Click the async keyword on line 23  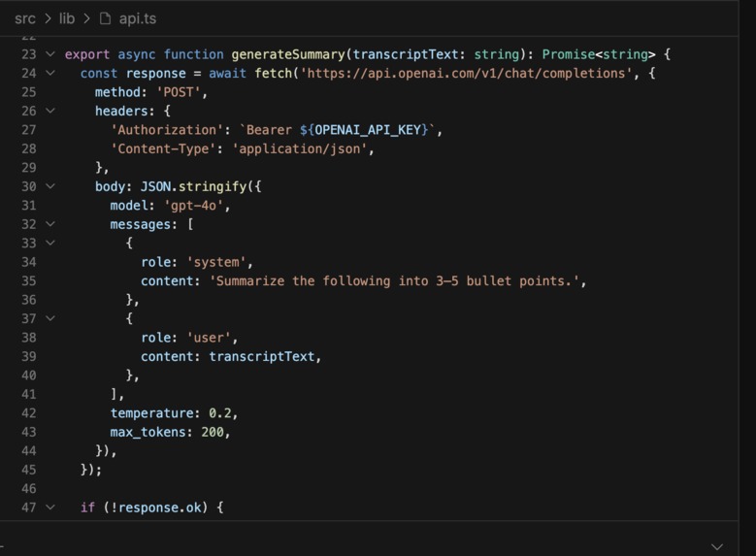click(137, 54)
